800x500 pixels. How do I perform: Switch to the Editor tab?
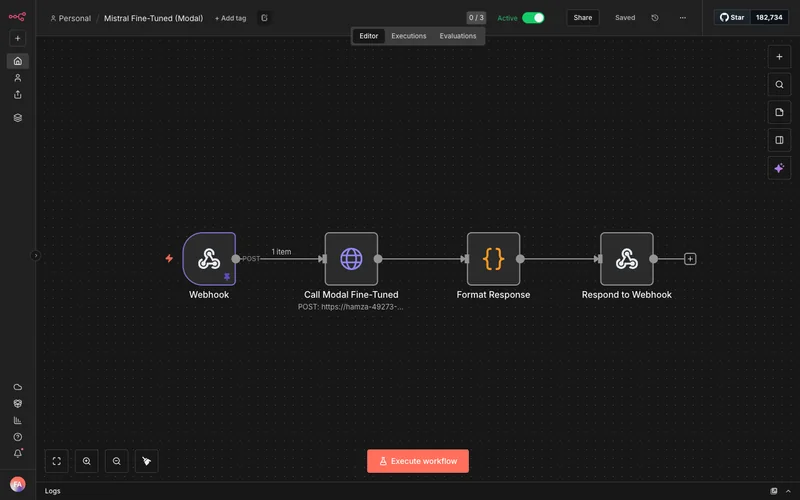coord(368,36)
